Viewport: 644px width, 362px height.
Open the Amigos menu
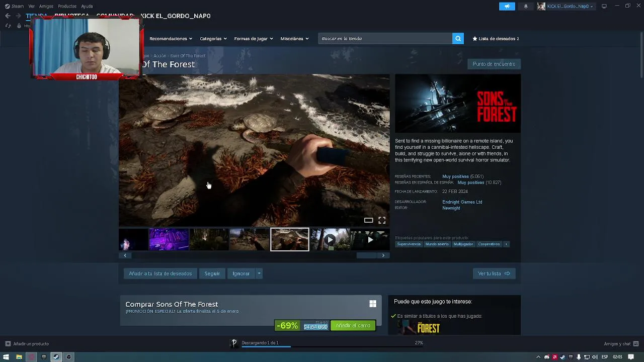tap(46, 6)
